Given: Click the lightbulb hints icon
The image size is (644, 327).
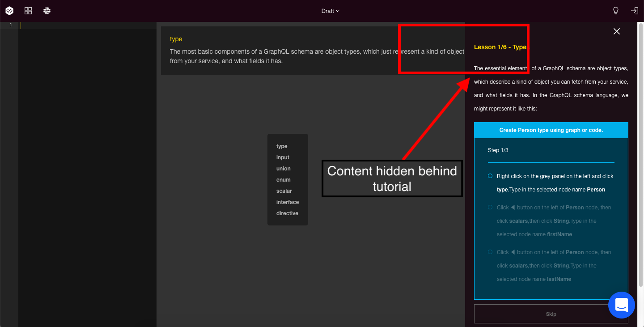Looking at the screenshot, I should click(615, 10).
